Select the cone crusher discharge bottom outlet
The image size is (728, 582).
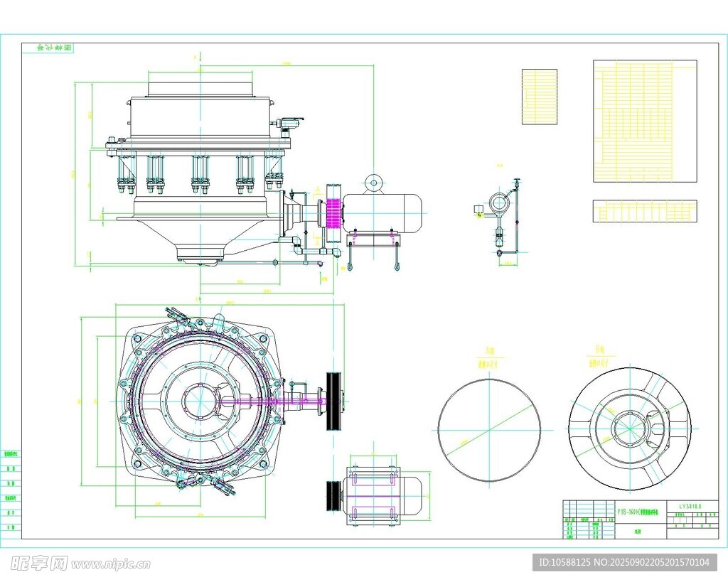tap(200, 252)
